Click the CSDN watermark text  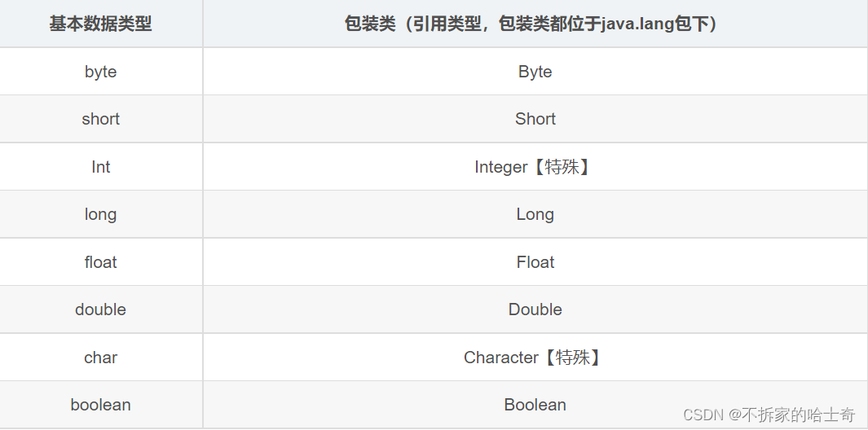pyautogui.click(x=703, y=415)
